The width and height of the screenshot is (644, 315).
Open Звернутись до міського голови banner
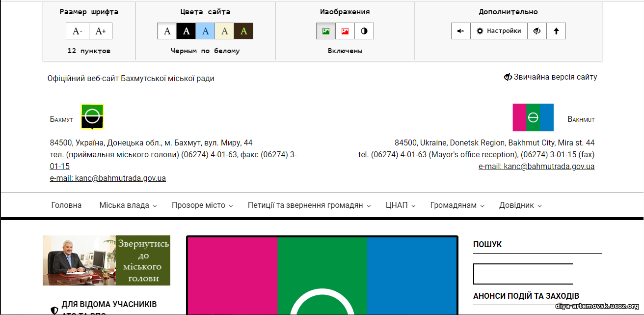tap(107, 260)
